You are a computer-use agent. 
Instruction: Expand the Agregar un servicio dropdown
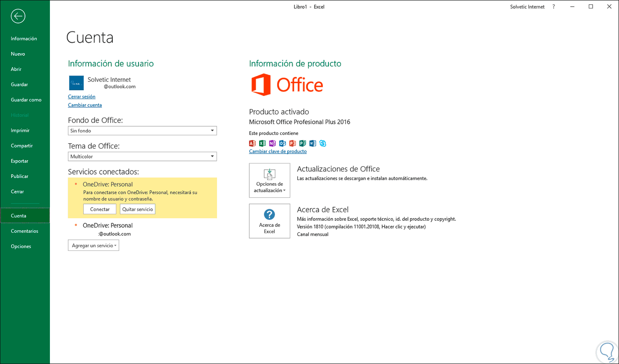(94, 246)
